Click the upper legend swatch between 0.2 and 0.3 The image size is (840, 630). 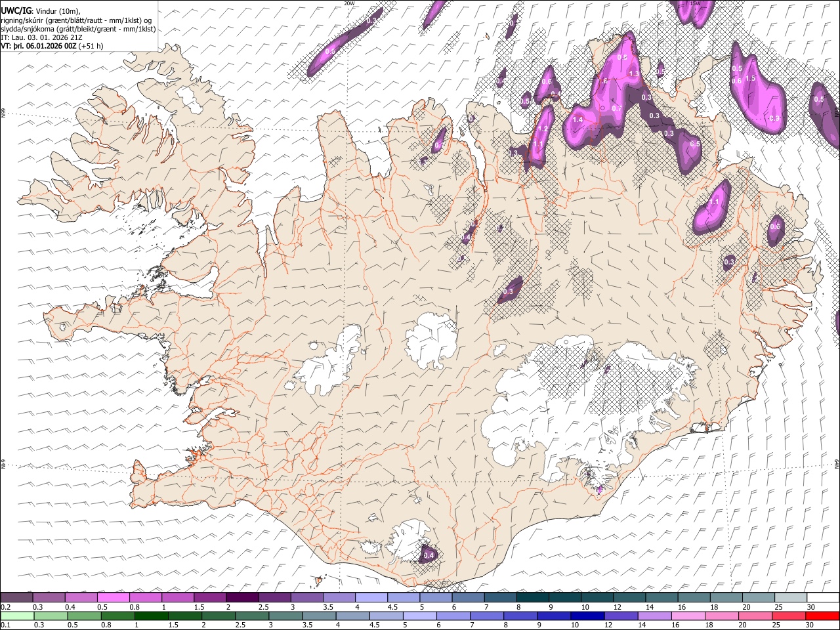[16, 597]
